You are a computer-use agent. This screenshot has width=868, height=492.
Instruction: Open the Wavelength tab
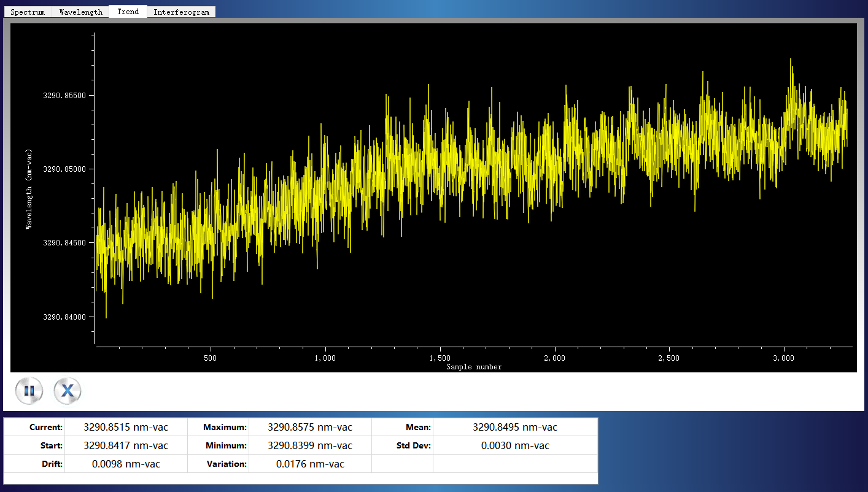click(80, 12)
